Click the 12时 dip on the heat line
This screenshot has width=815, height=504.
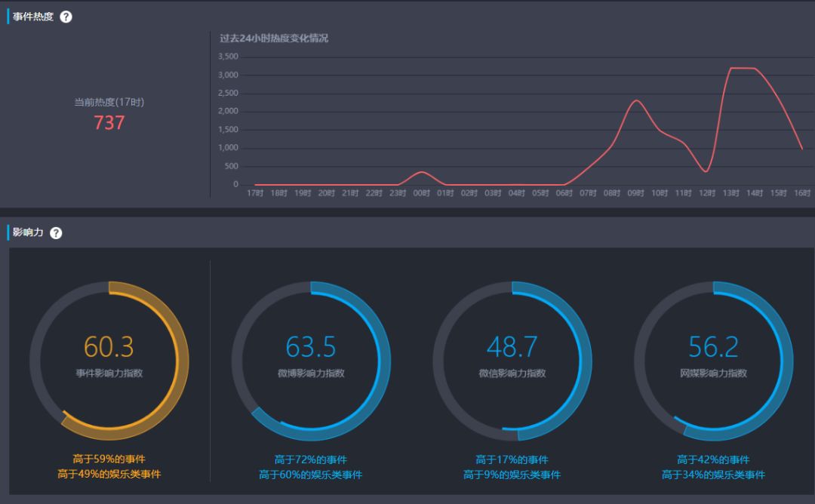pyautogui.click(x=706, y=171)
